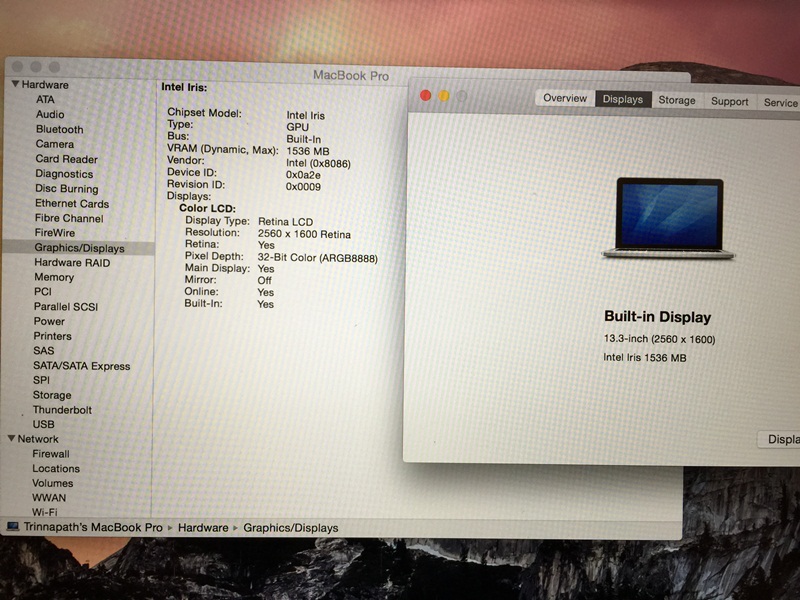Image resolution: width=800 pixels, height=600 pixels.
Task: Click Trinnapath's MacBook Pro in path bar
Action: pos(93,527)
